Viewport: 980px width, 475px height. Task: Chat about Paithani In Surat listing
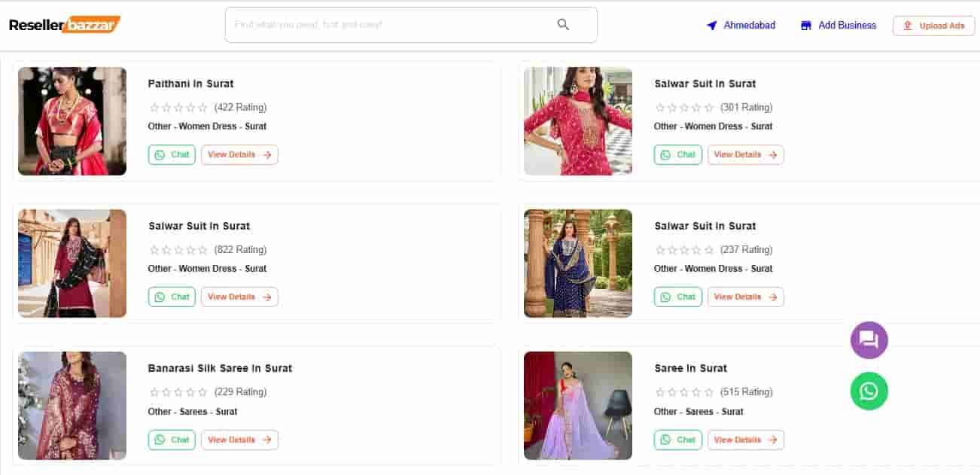tap(172, 155)
